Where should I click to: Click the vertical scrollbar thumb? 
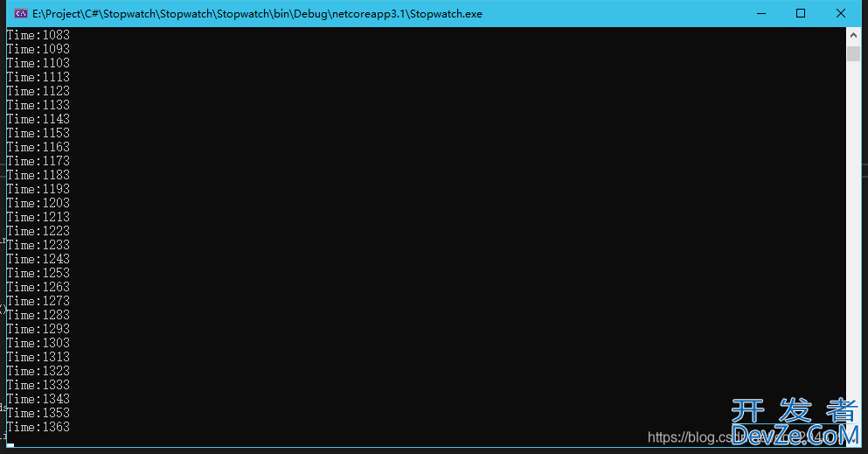[853, 53]
